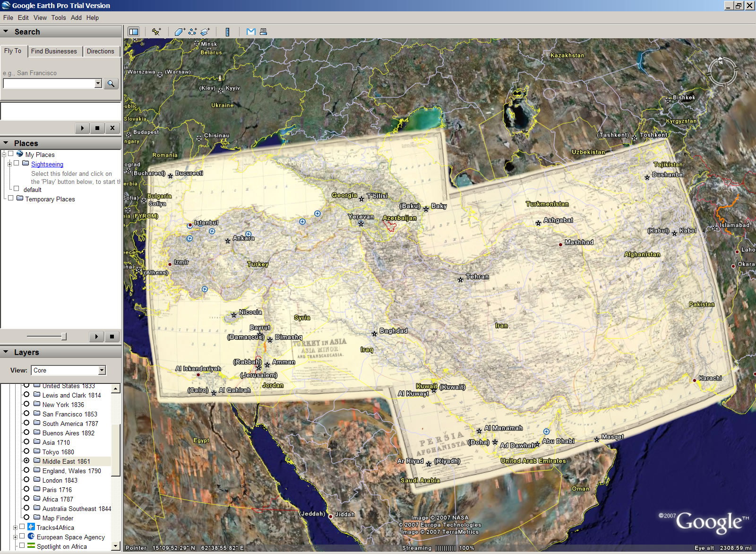Viewport: 756px width, 554px height.
Task: Toggle the Show Sidebar toolbar icon
Action: [x=133, y=32]
